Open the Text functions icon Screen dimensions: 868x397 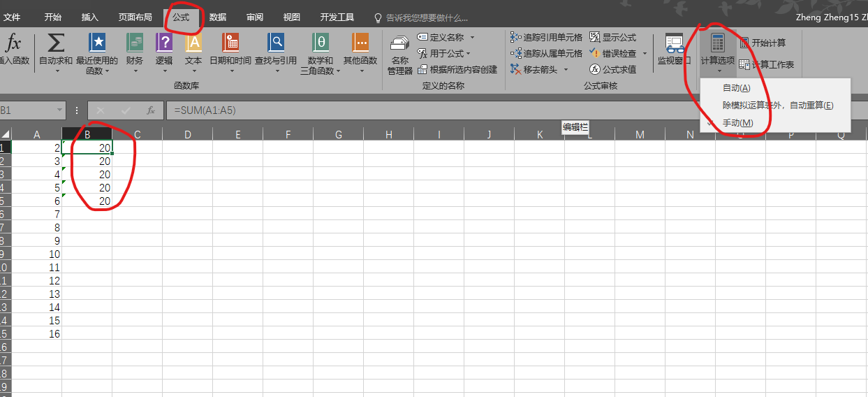click(x=193, y=43)
